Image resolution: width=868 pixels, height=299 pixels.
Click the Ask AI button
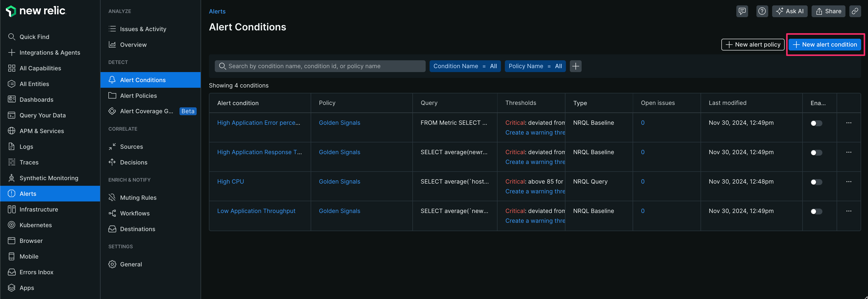click(x=790, y=11)
